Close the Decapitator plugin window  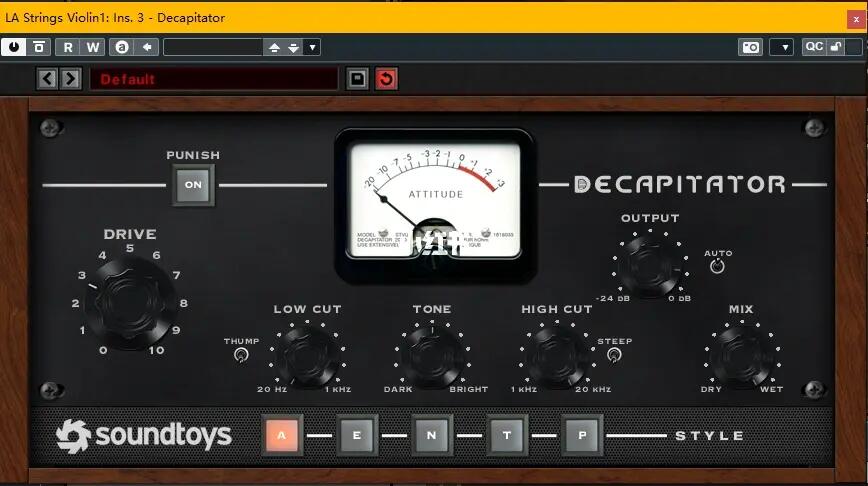coord(856,19)
